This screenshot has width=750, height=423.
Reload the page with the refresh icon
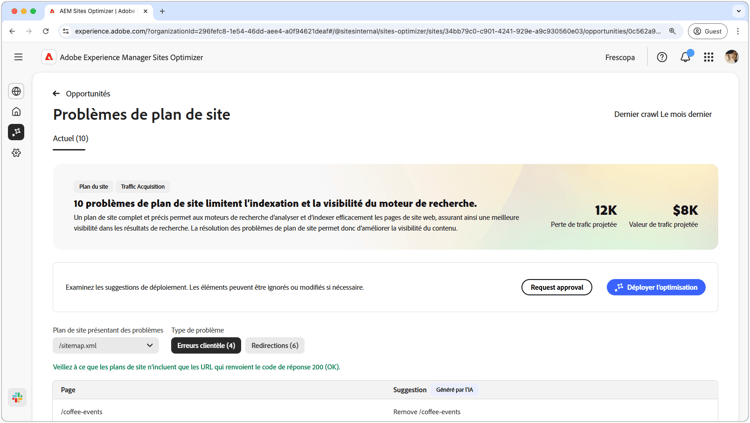(45, 31)
